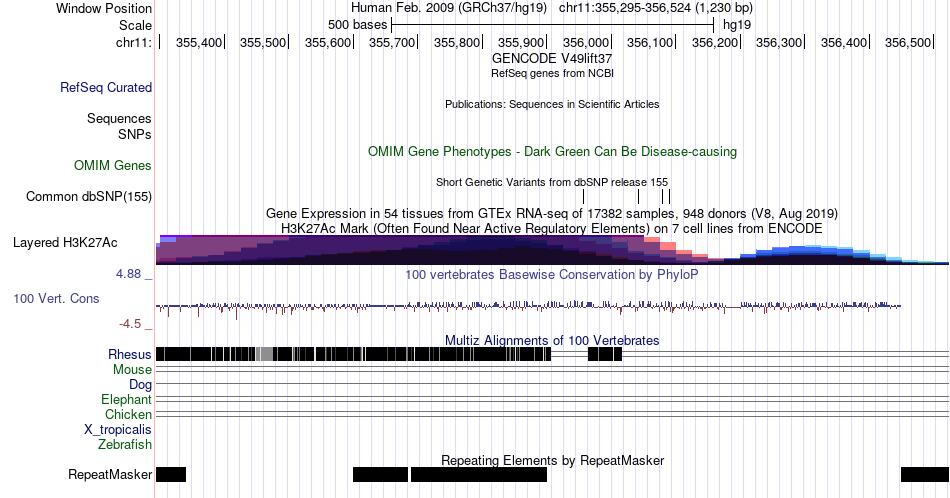Open Common dbSNP(155) track label
This screenshot has height=498, width=950.
click(x=89, y=196)
